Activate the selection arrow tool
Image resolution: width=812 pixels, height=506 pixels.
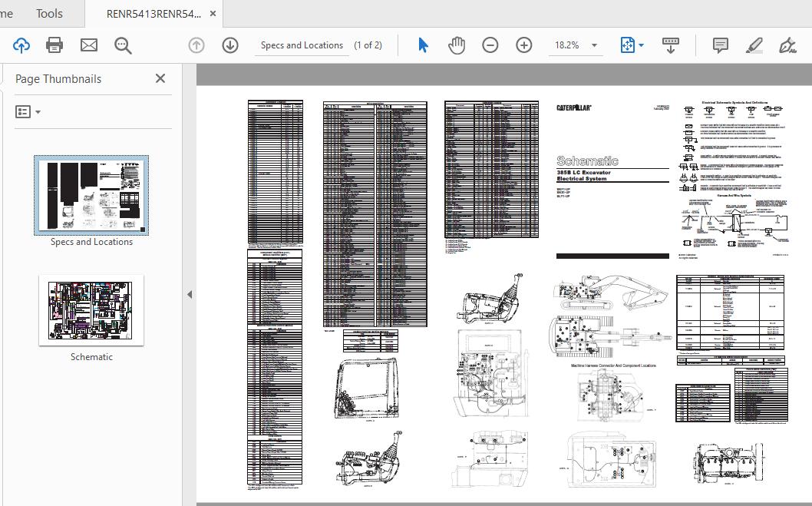tap(423, 45)
